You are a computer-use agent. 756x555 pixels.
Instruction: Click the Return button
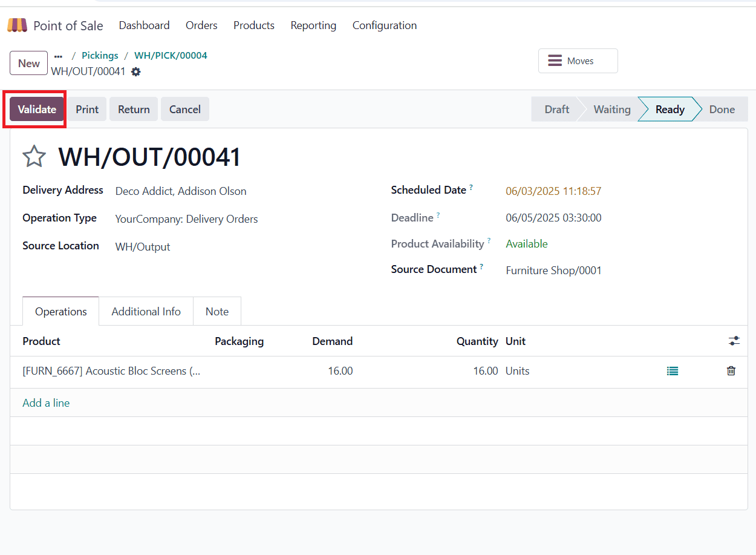134,110
